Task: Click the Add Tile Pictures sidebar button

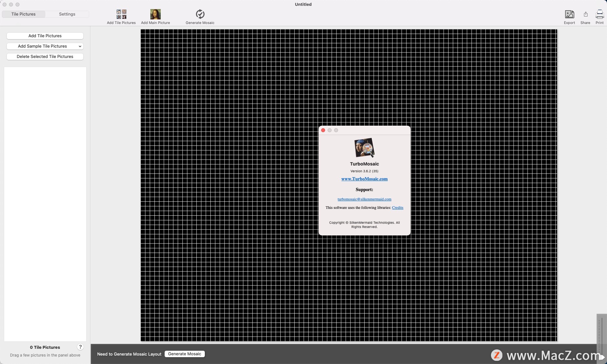Action: (45, 36)
